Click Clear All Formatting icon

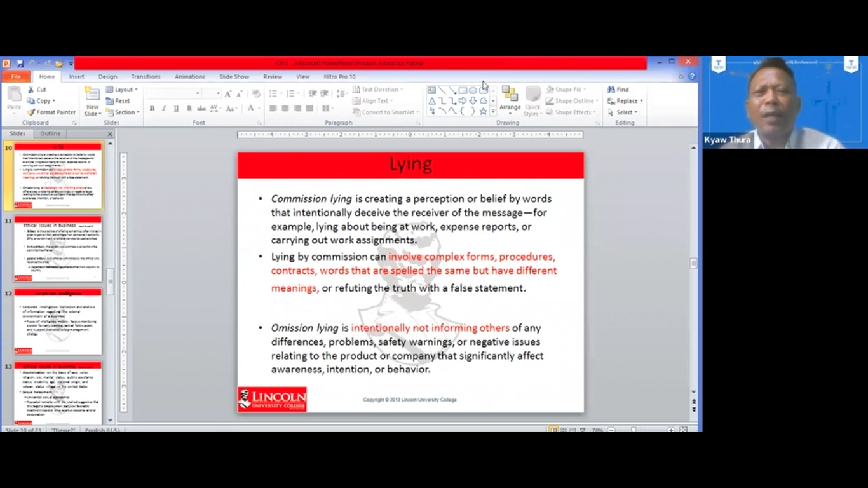(256, 93)
